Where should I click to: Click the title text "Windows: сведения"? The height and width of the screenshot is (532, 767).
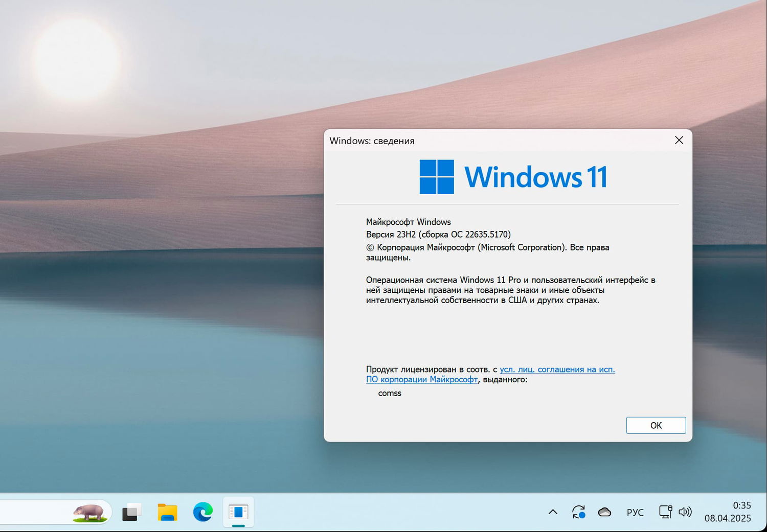pos(372,141)
